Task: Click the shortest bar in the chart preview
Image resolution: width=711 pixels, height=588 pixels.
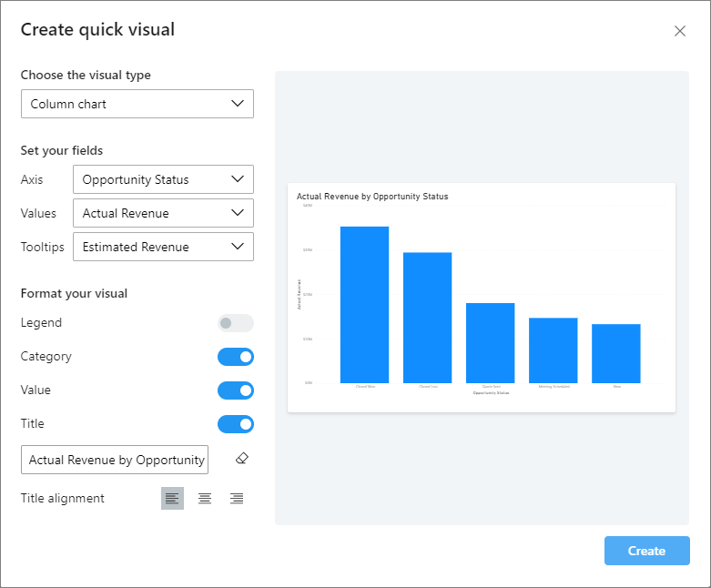Action: point(616,353)
